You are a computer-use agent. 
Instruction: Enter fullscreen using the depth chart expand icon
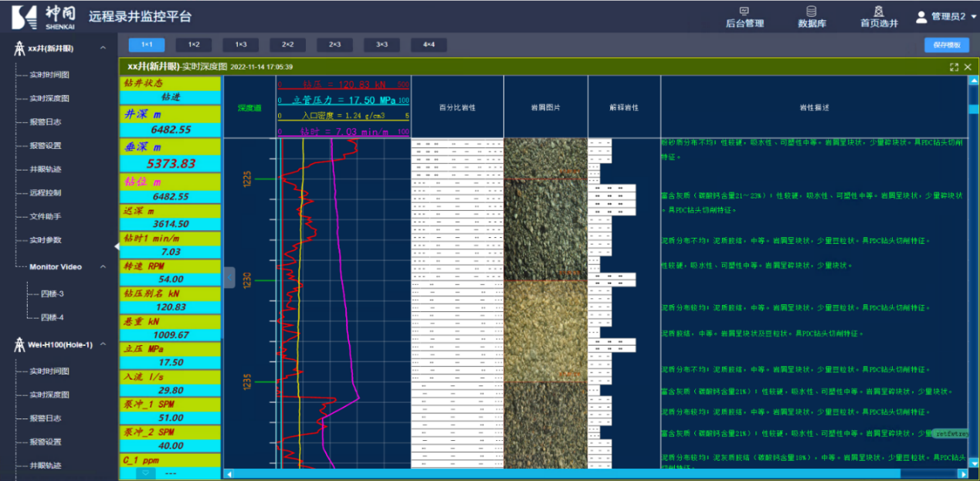click(x=955, y=67)
